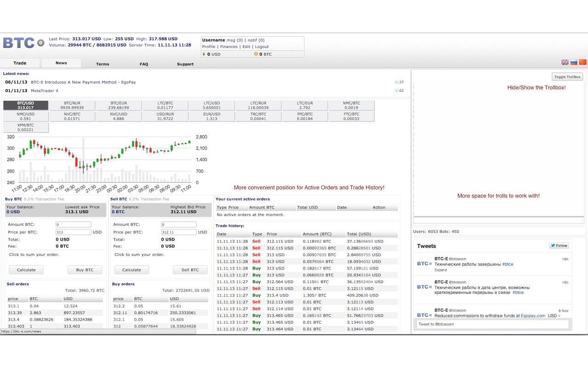Click the Logout link
This screenshot has width=588, height=368.
(262, 46)
